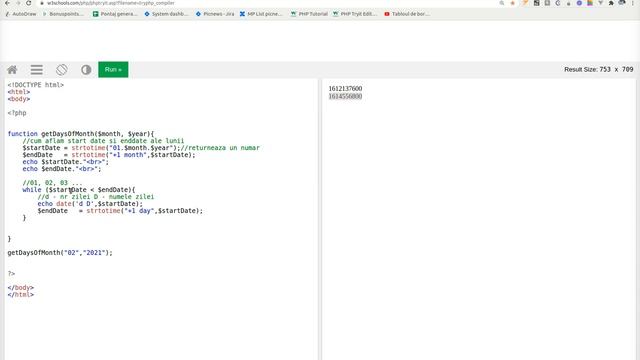
Task: Click the getDaysOfMonth("02","2021") call line
Action: pyautogui.click(x=60, y=253)
